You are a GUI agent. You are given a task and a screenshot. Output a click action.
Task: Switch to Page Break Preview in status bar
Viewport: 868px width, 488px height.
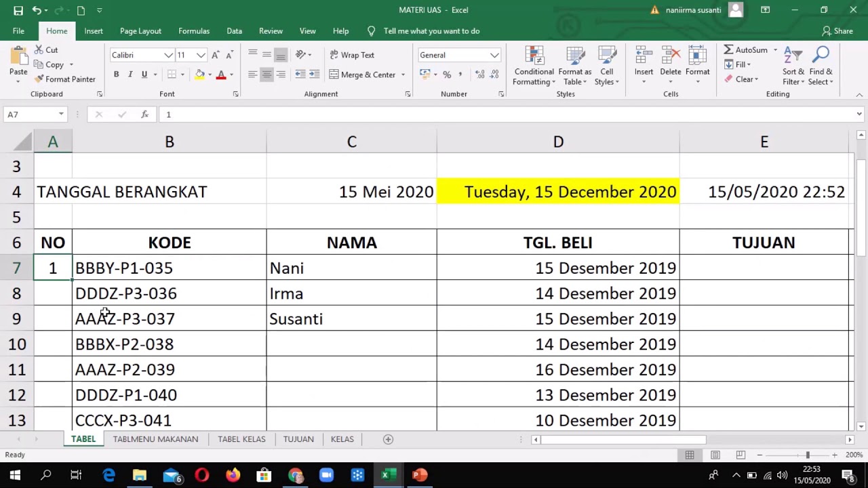[741, 455]
